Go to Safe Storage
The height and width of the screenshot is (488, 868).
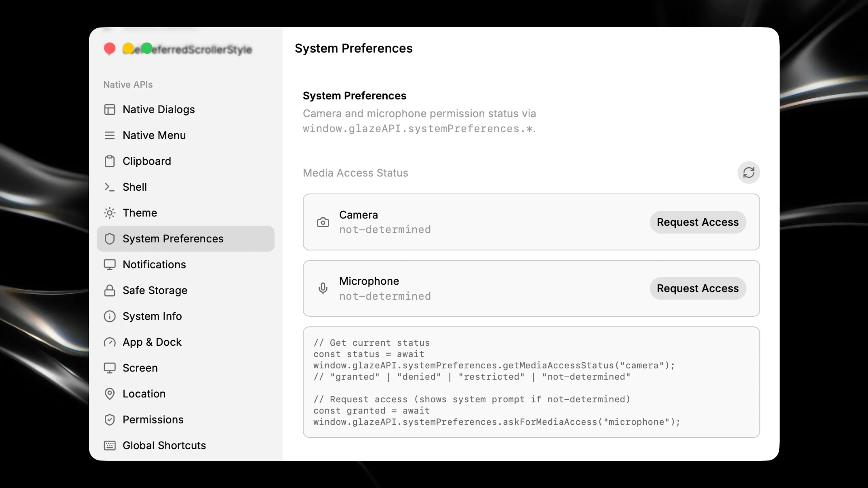[185, 290]
